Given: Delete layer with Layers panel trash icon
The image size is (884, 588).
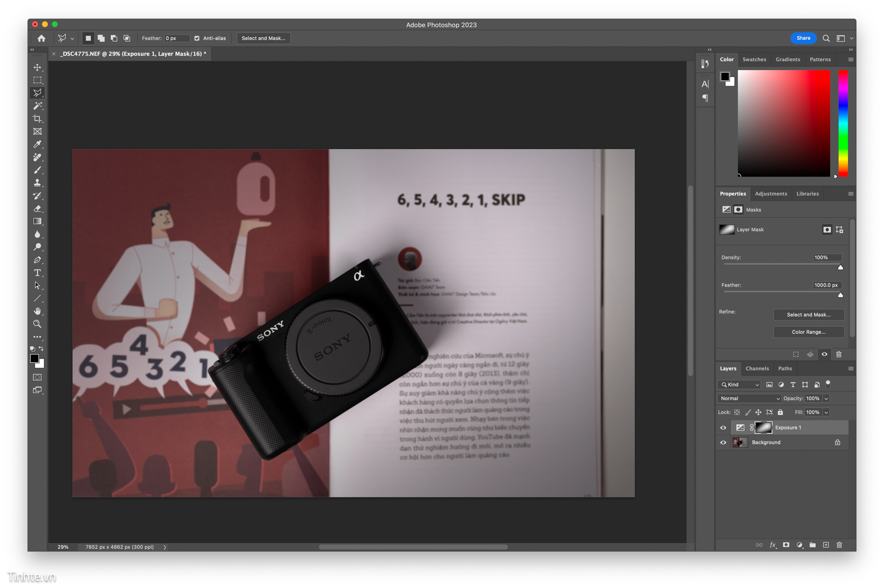Looking at the screenshot, I should coord(839,545).
